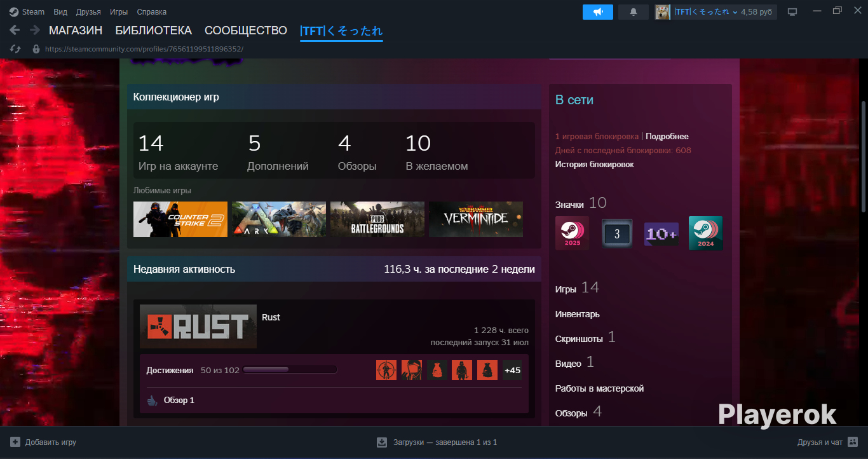The image size is (868, 459).
Task: Click the 10 В желаемом stat
Action: click(437, 153)
